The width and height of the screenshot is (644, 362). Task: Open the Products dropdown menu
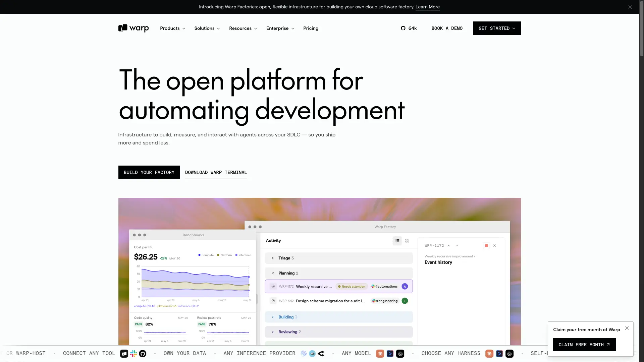172,28
